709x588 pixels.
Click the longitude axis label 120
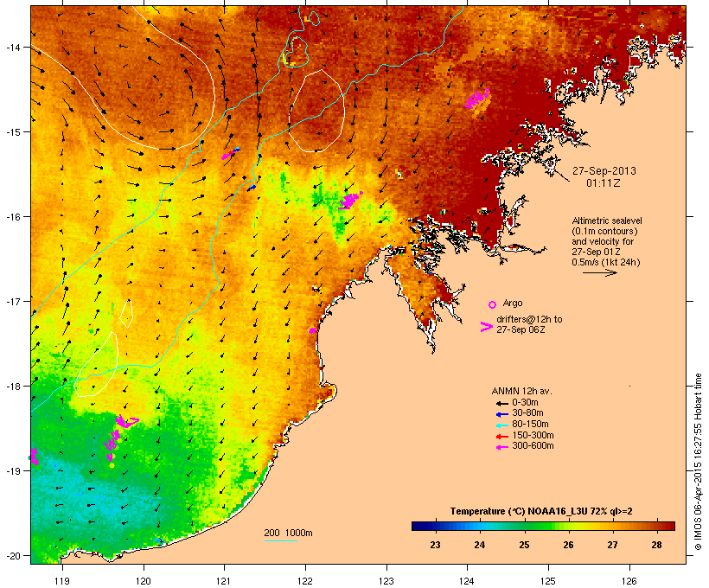pyautogui.click(x=144, y=580)
